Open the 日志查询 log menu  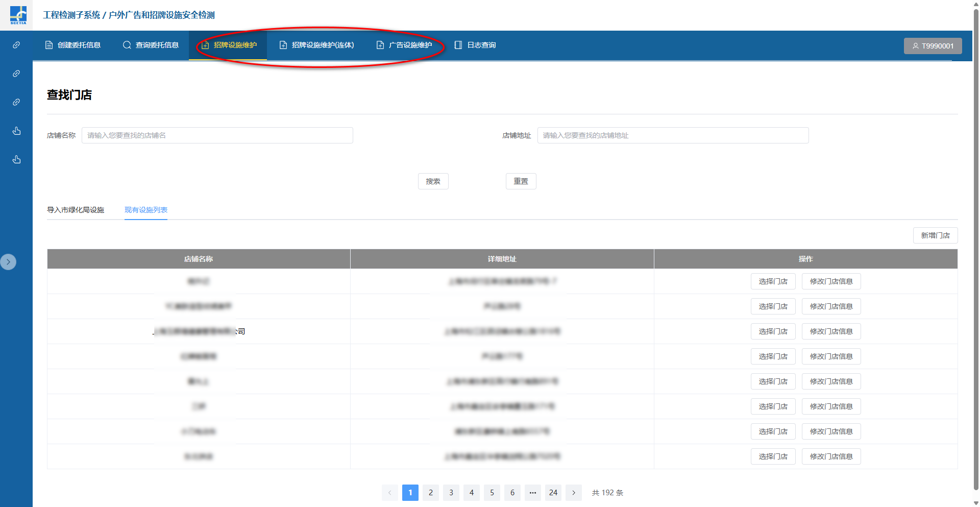475,45
